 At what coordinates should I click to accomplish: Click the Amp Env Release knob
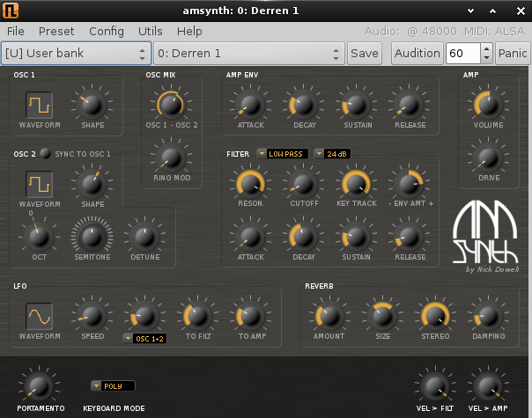coord(410,105)
